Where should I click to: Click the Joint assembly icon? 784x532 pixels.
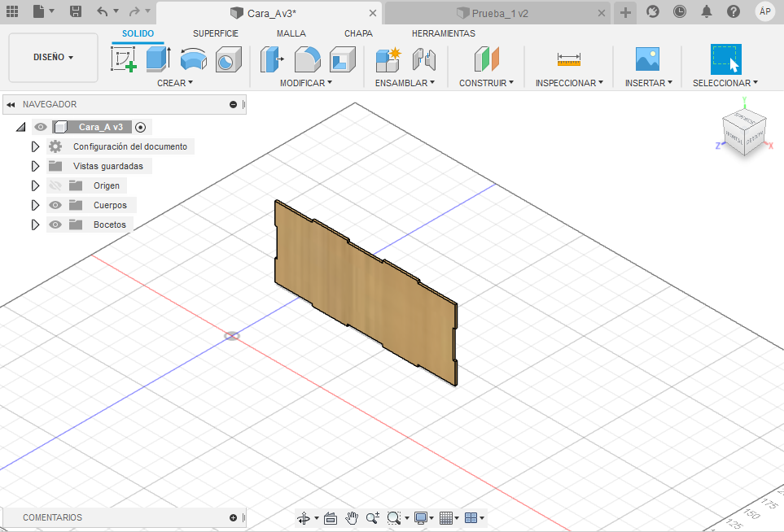(424, 59)
